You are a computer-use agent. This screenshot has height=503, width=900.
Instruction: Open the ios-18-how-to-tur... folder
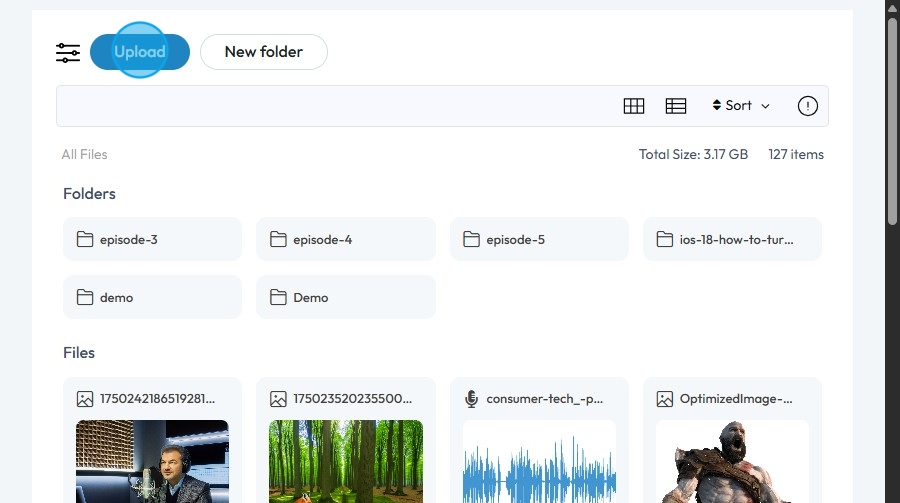[x=732, y=239]
